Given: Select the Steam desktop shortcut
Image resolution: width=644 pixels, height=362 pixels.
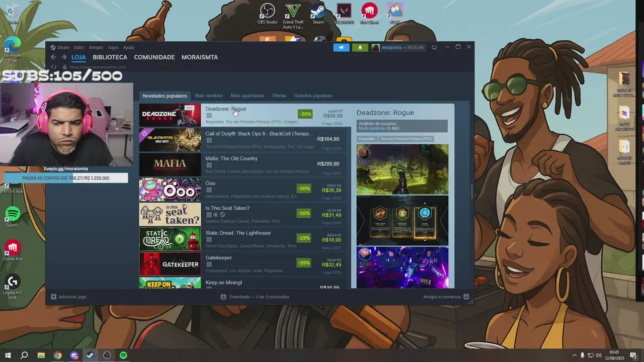Looking at the screenshot, I should [318, 14].
